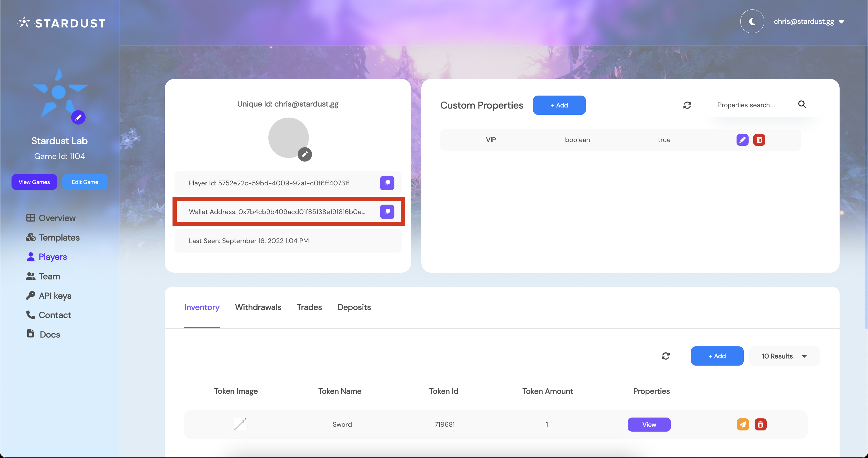View the Sword token details
The width and height of the screenshot is (868, 458).
click(x=649, y=424)
